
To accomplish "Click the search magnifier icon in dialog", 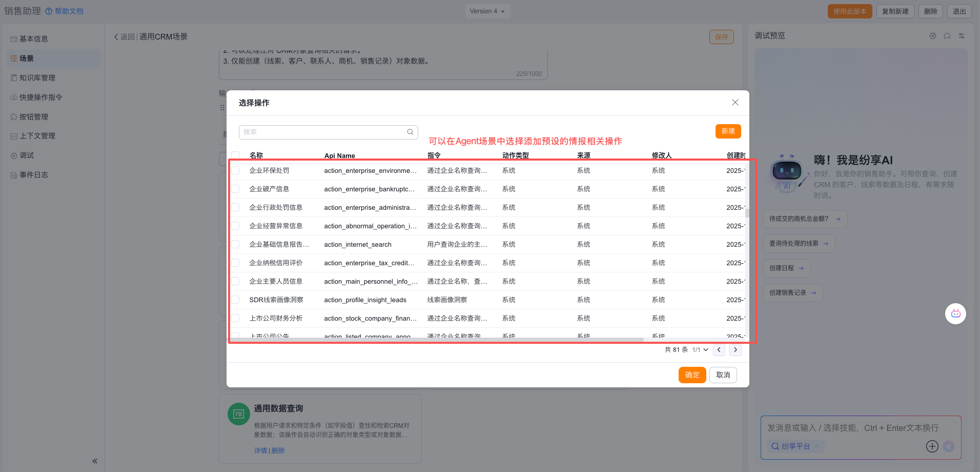I will [410, 132].
